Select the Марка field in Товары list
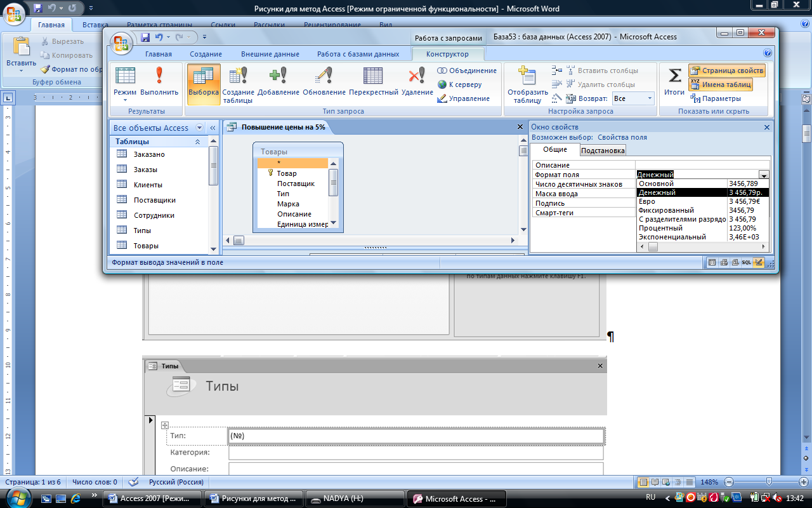Viewport: 812px width, 508px height. click(x=288, y=204)
